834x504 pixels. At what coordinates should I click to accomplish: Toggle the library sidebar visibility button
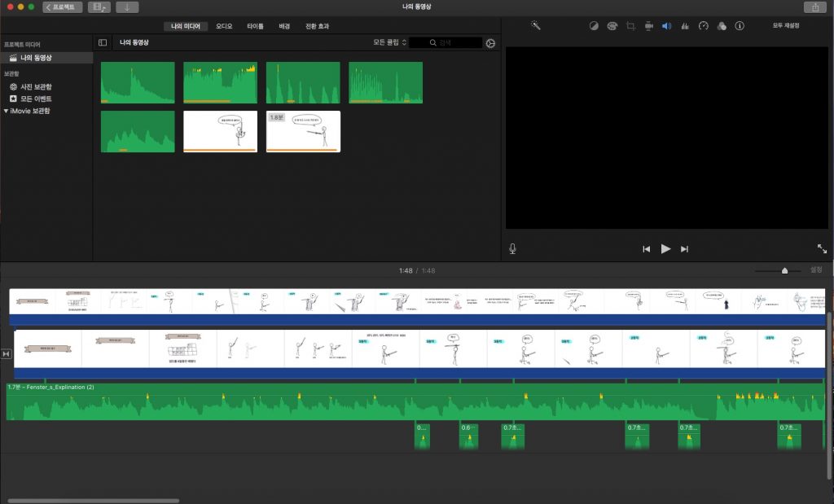tap(103, 42)
